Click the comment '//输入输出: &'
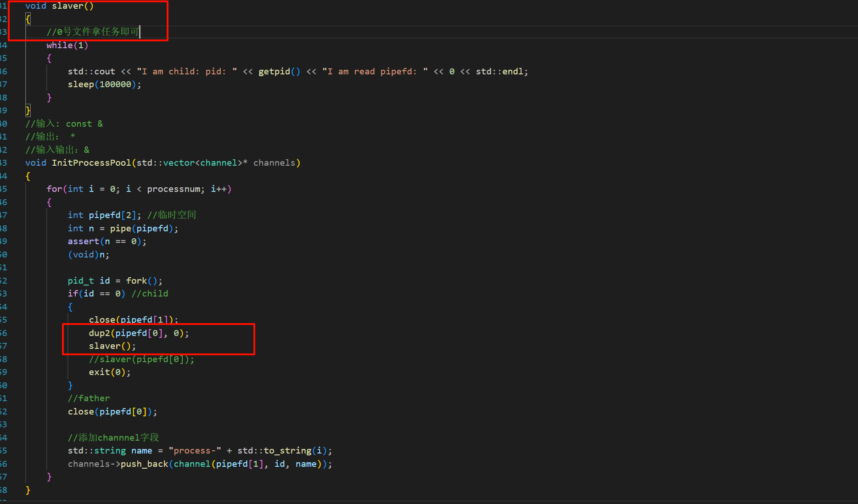858x504 pixels. tap(57, 150)
